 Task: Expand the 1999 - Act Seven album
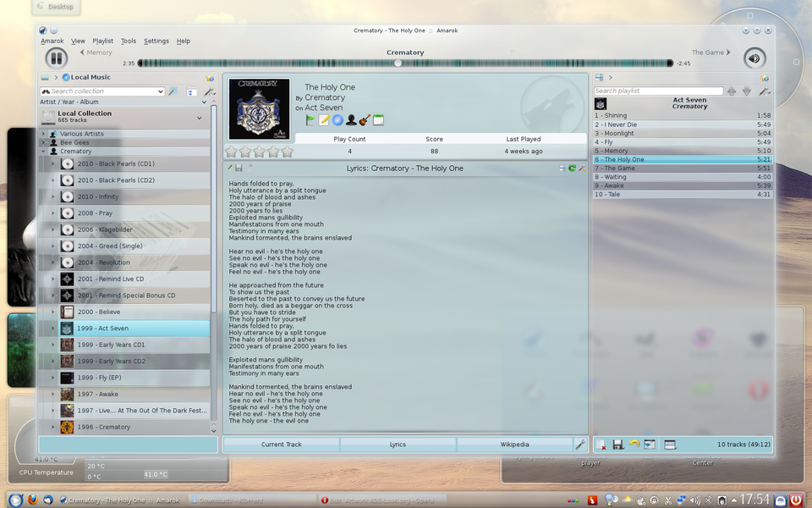click(52, 329)
